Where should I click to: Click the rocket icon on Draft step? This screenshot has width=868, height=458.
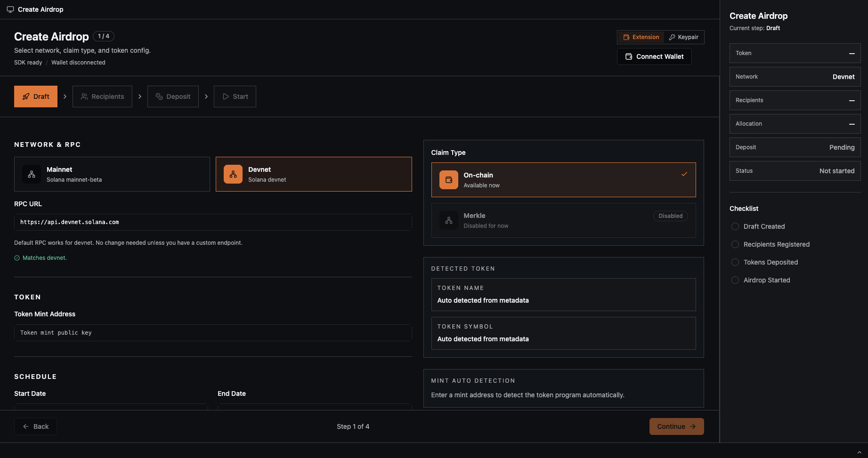point(26,96)
